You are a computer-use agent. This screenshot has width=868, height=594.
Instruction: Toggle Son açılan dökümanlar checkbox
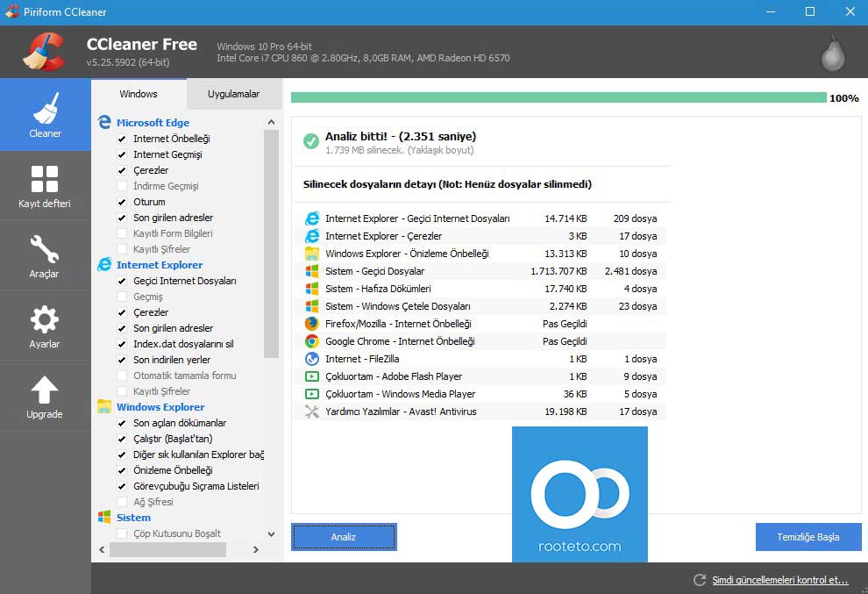point(122,423)
